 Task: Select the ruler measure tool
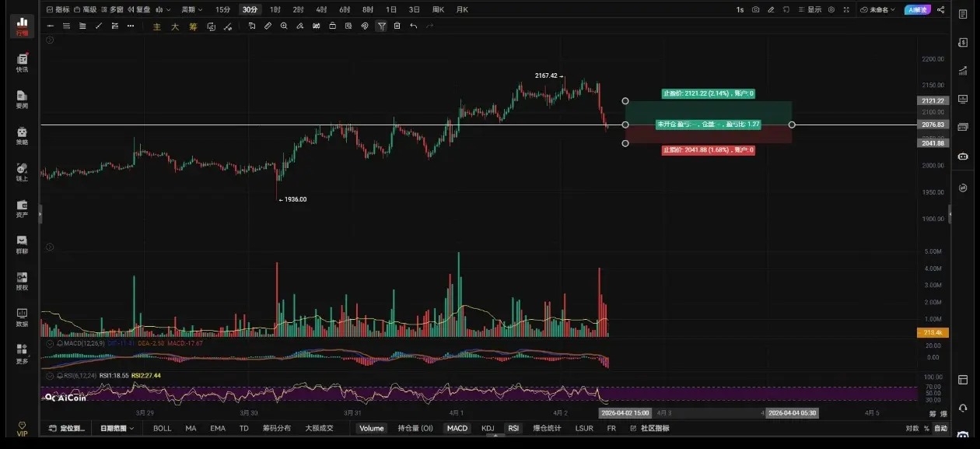pyautogui.click(x=268, y=26)
